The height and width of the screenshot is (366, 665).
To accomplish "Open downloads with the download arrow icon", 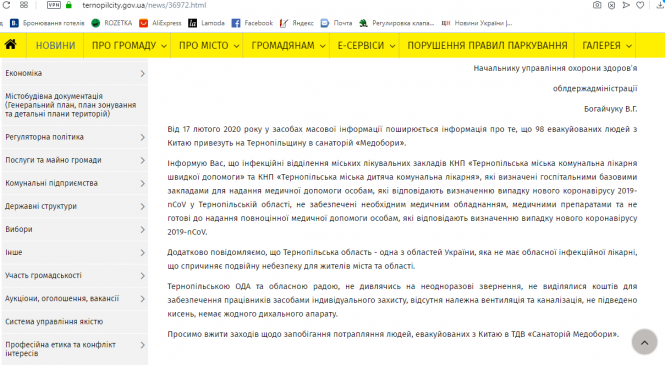I will 660,5.
